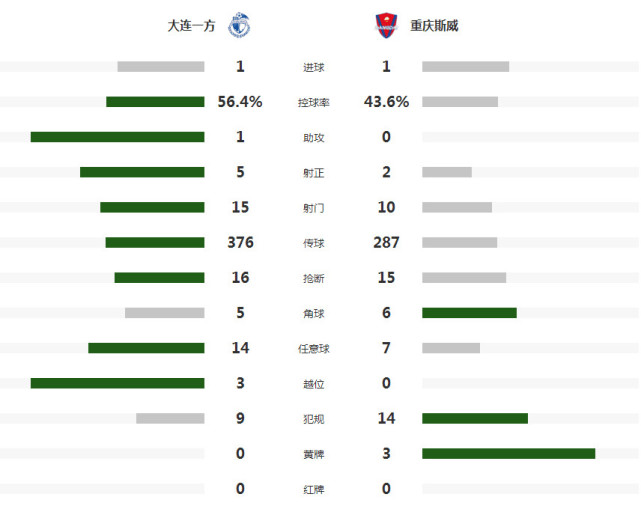Screen dimensions: 641x509
Task: Click the 大连一方 team crest icon
Action: (x=240, y=25)
